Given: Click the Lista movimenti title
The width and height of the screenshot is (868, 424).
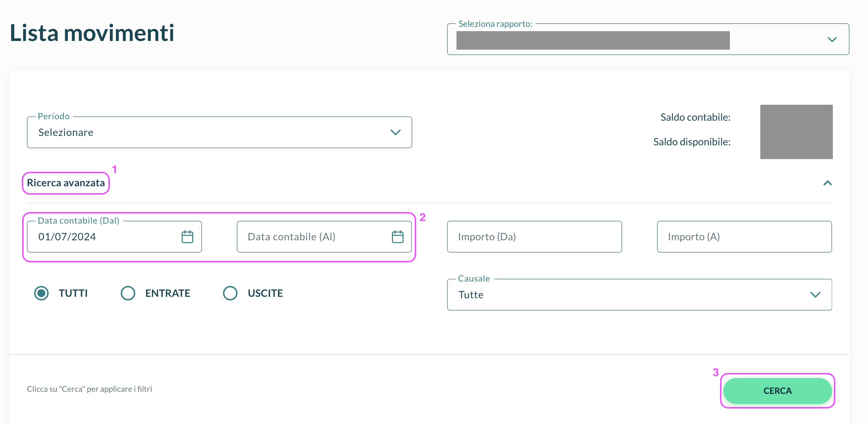Looking at the screenshot, I should coord(92,33).
